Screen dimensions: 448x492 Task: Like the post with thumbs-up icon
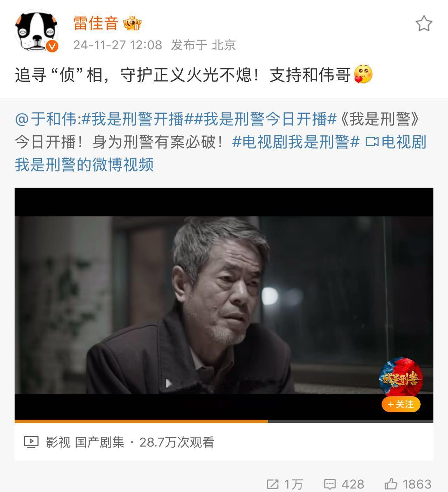pyautogui.click(x=391, y=484)
